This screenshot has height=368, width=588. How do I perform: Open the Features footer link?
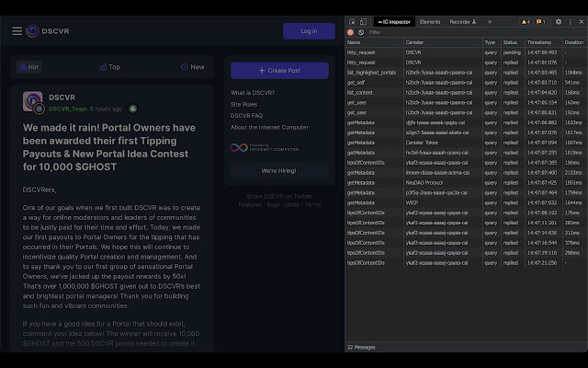coord(250,204)
